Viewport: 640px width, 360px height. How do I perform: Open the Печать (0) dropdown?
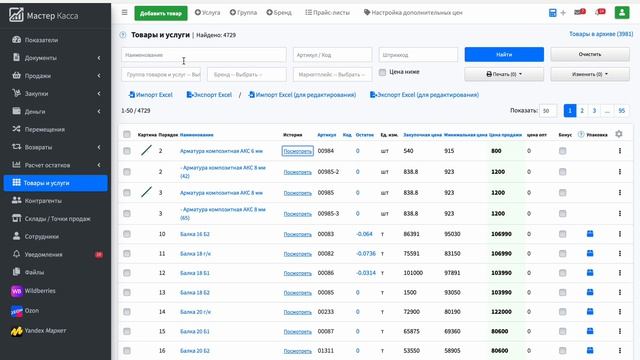(x=504, y=74)
